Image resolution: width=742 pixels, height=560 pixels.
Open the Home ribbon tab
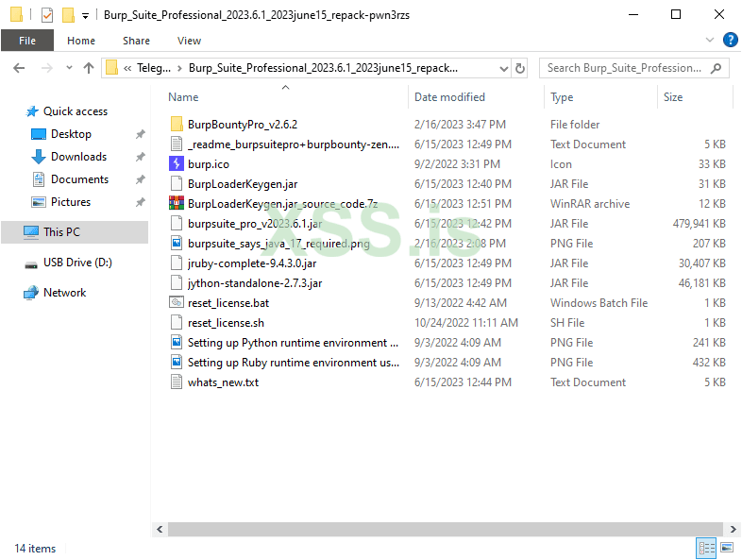pyautogui.click(x=81, y=41)
